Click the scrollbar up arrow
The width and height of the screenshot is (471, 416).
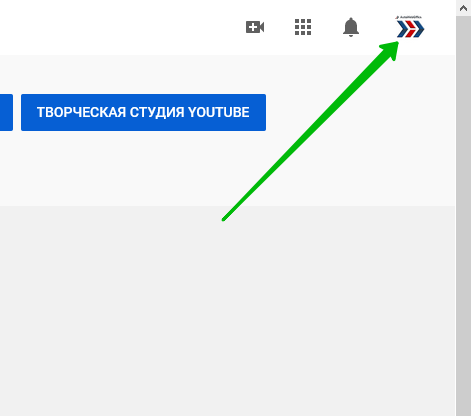coord(463,8)
